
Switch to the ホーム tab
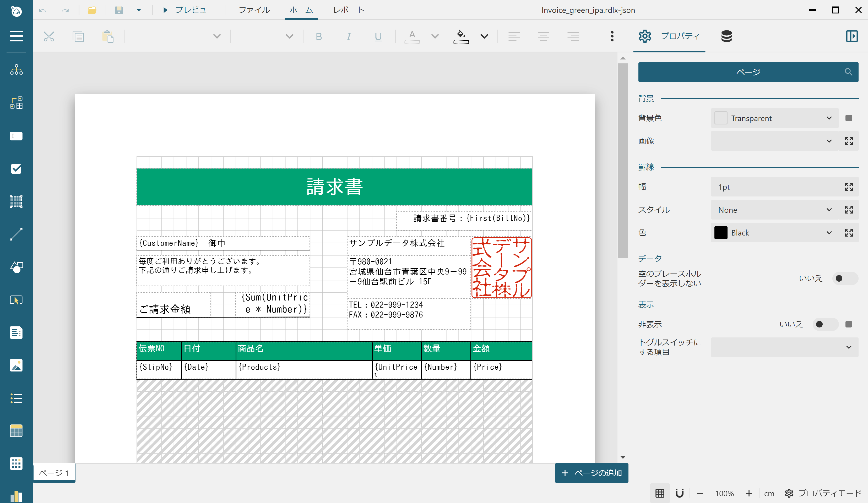tap(301, 10)
